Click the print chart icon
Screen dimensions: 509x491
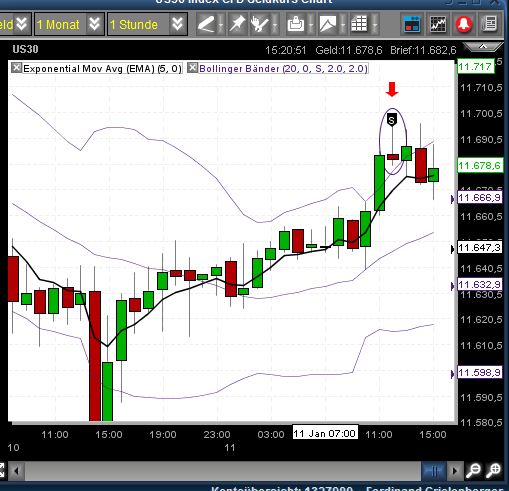[x=295, y=24]
